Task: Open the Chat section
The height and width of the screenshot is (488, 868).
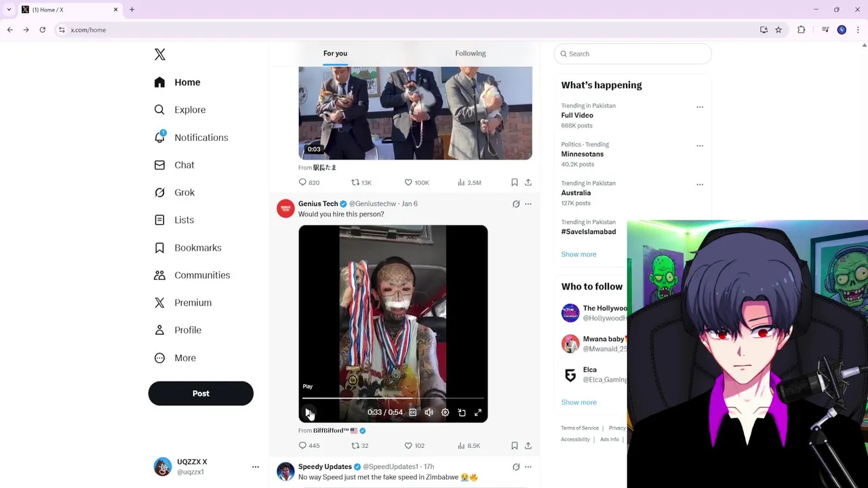Action: (x=174, y=165)
